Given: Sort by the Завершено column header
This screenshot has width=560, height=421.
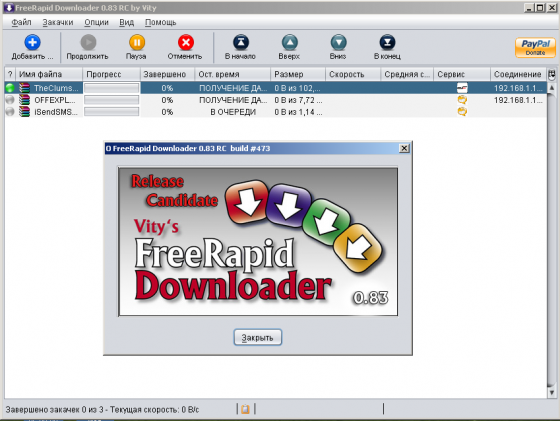Looking at the screenshot, I should [x=168, y=74].
